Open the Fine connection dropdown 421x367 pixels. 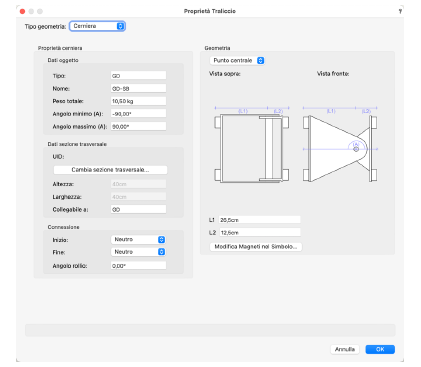(x=138, y=252)
